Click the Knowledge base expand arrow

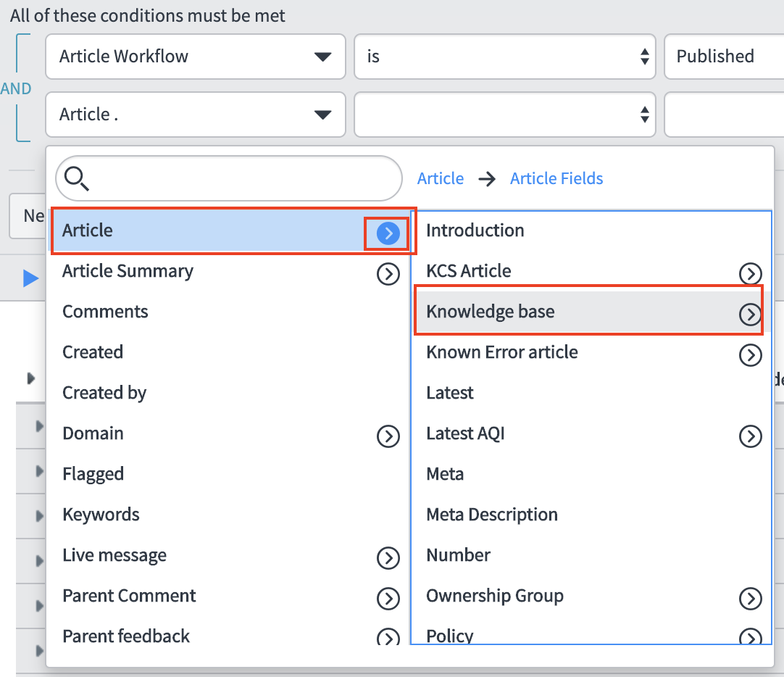coord(750,314)
